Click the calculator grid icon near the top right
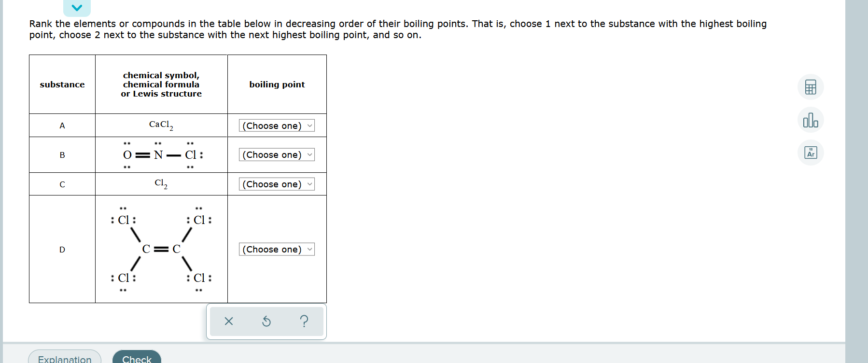The width and height of the screenshot is (868, 363). click(810, 87)
